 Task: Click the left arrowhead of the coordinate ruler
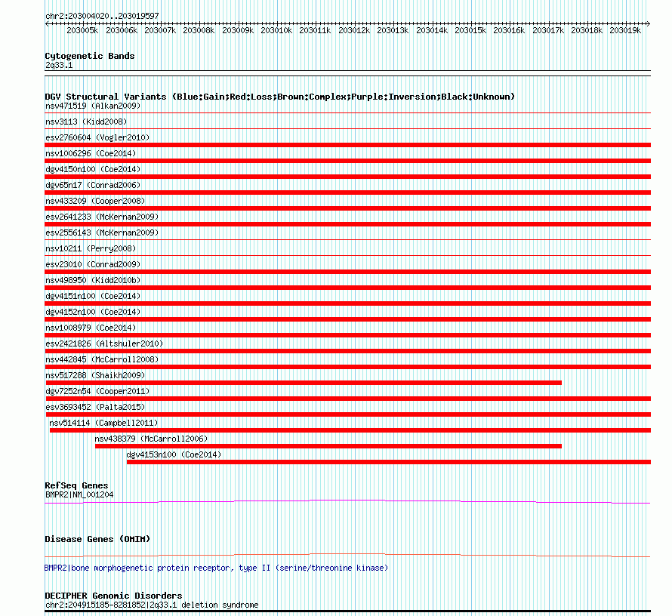47,24
